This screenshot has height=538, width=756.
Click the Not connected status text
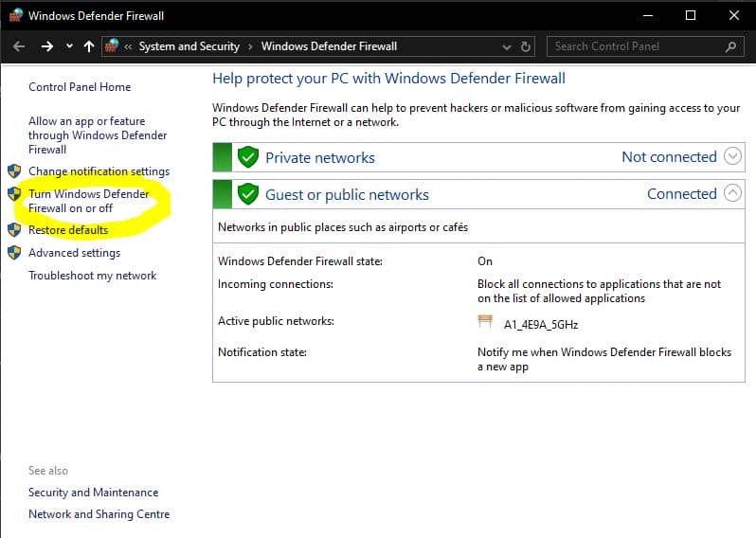tap(669, 156)
